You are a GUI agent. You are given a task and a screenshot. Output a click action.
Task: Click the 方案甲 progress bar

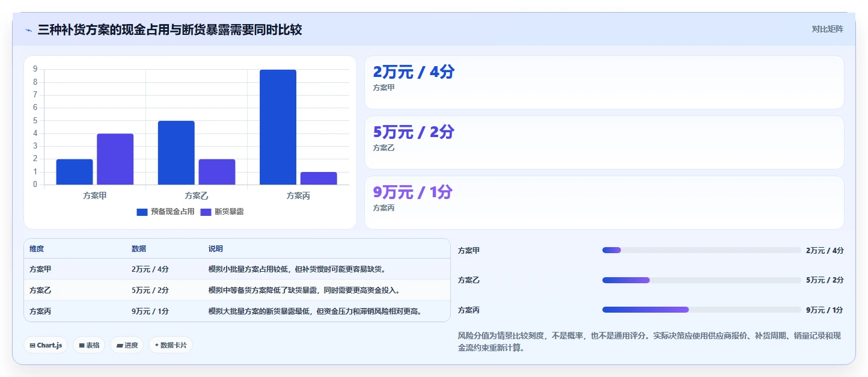(x=701, y=250)
